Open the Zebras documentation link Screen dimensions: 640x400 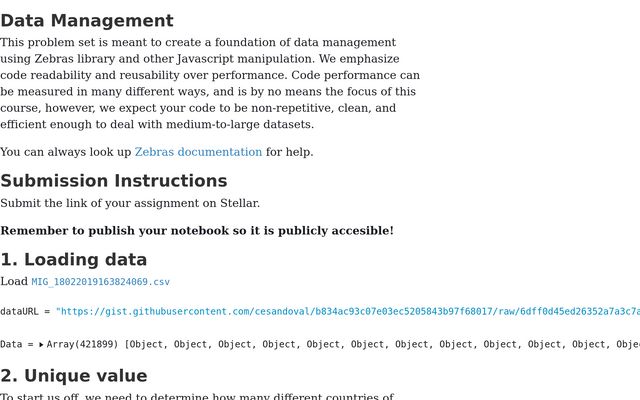click(x=198, y=152)
